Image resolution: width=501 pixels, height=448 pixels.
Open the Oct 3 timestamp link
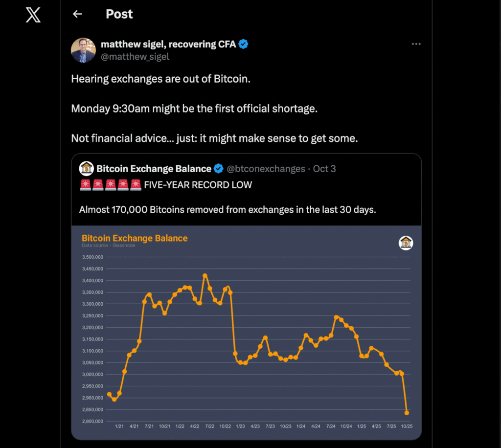324,169
